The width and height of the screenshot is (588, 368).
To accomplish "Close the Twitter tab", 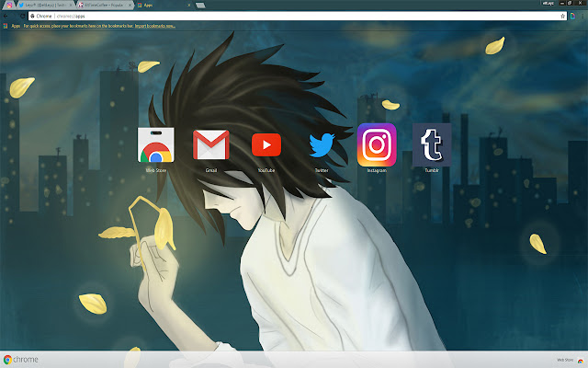I will coord(70,6).
